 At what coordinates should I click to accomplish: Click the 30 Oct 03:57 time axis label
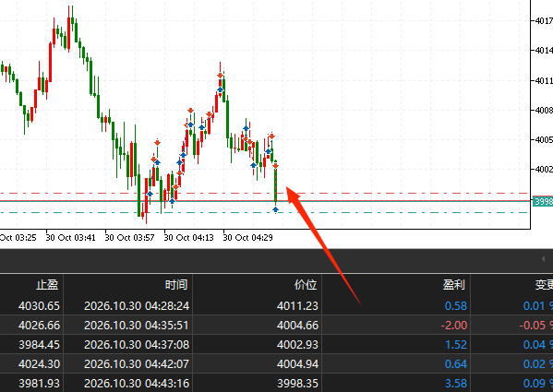pos(129,238)
